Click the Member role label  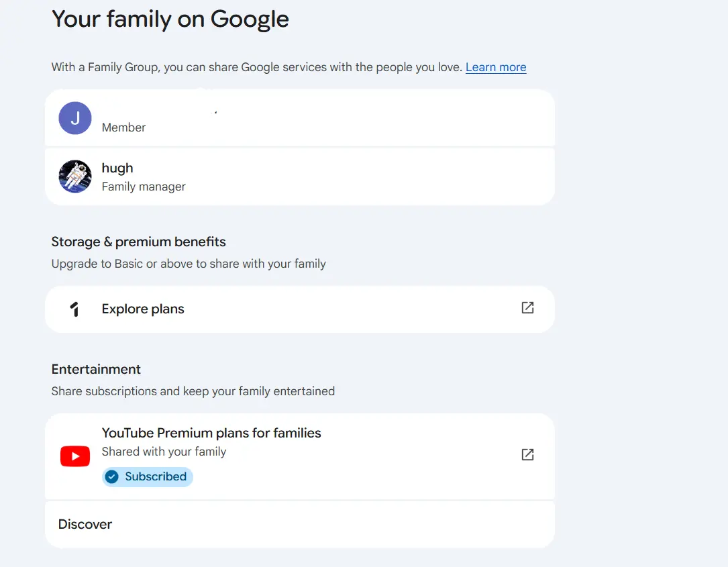coord(123,127)
